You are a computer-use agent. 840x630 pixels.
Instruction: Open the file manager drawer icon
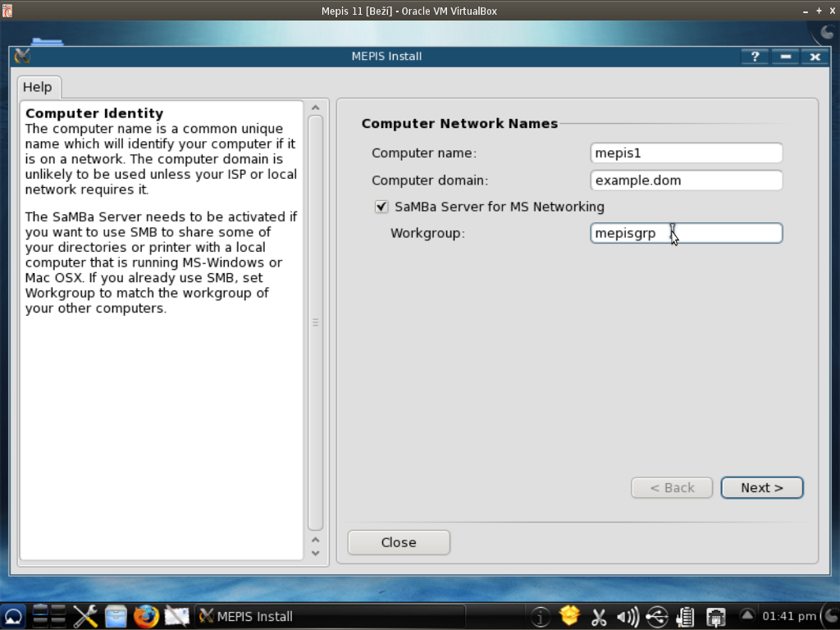coord(115,617)
